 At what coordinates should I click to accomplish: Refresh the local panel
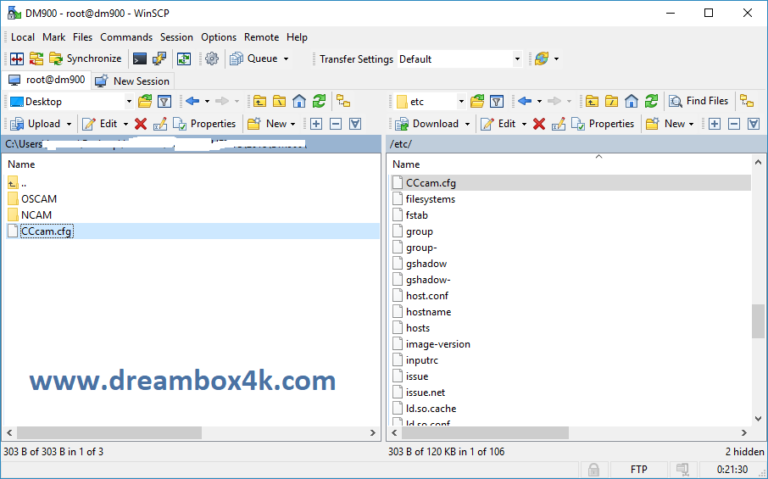pyautogui.click(x=319, y=101)
